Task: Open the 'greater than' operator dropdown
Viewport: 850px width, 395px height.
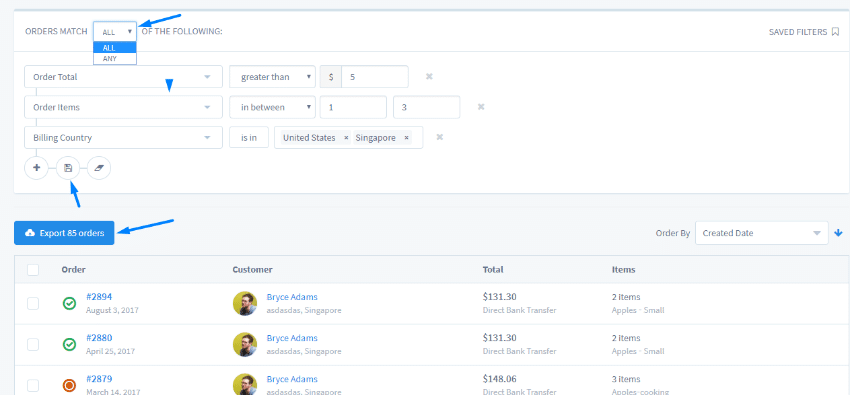Action: tap(272, 76)
